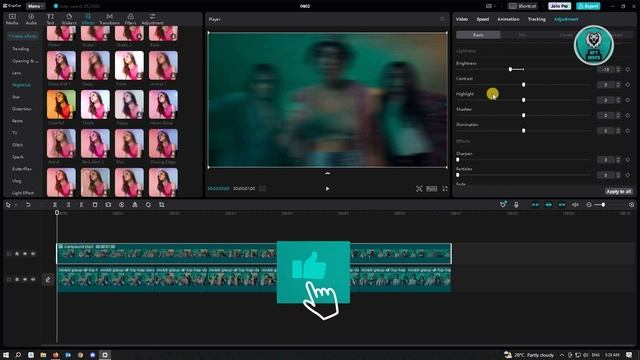Screen dimensions: 640x360
Task: Collapse the Video effects category list
Action: [x=23, y=36]
